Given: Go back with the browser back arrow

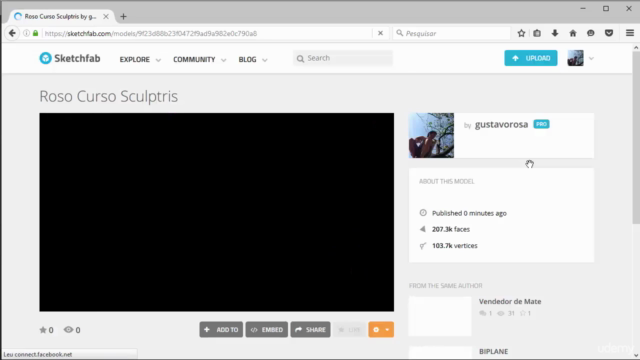Looking at the screenshot, I should 12,33.
